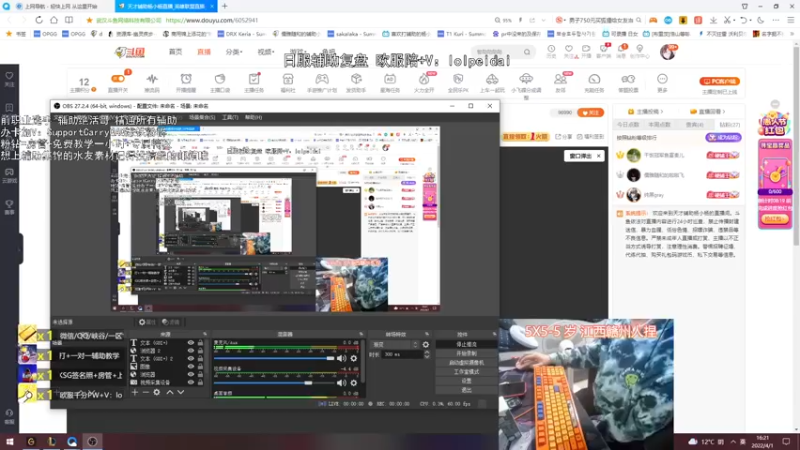This screenshot has width=800, height=450.
Task: Toggle the lock on the 图像 source
Action: [x=201, y=366]
